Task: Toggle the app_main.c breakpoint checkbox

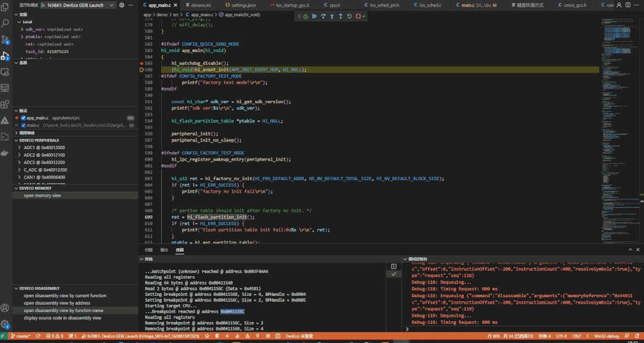Action: coord(23,118)
